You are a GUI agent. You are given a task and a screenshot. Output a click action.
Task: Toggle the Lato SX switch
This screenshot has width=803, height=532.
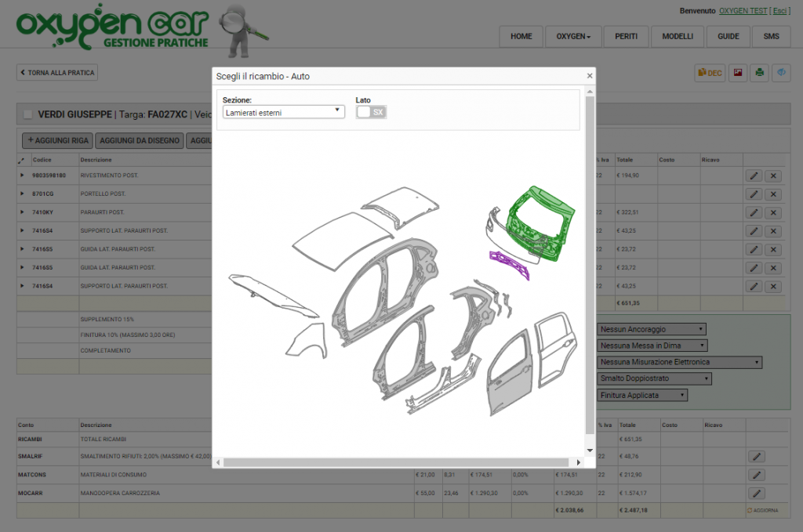[371, 113]
